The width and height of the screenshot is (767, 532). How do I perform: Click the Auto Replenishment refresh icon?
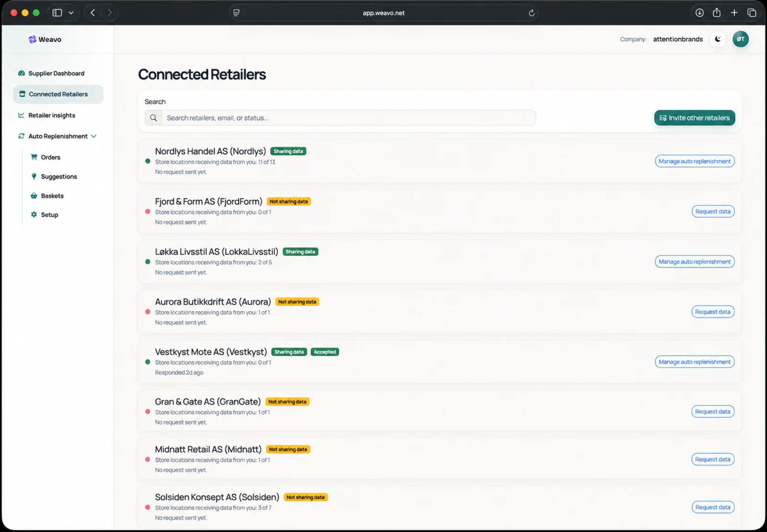(x=21, y=137)
